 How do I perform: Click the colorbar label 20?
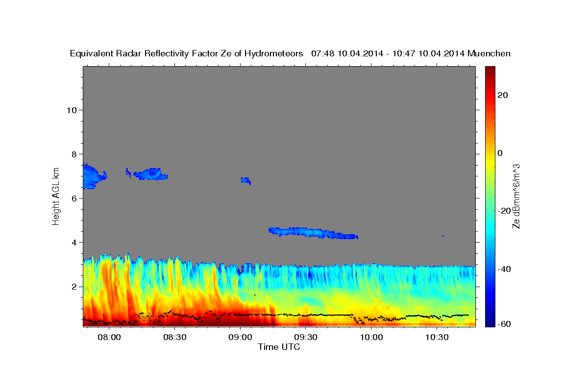click(502, 95)
